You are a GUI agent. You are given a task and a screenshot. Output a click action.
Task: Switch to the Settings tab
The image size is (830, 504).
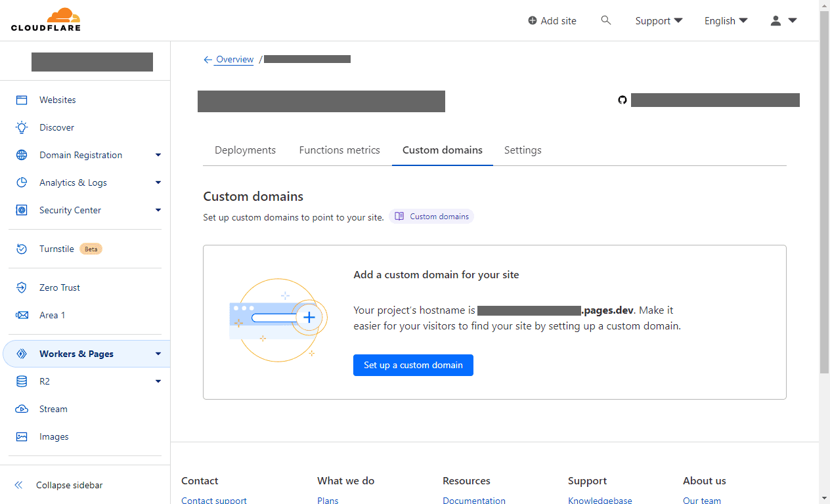click(523, 150)
